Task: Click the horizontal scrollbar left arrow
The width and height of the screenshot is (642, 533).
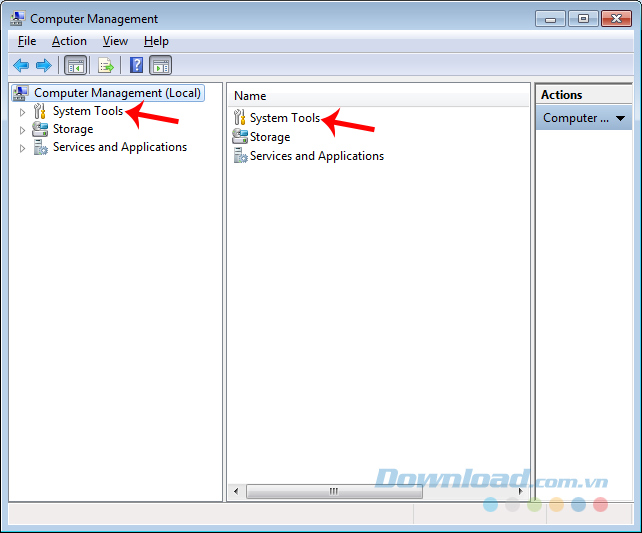Action: pyautogui.click(x=236, y=491)
